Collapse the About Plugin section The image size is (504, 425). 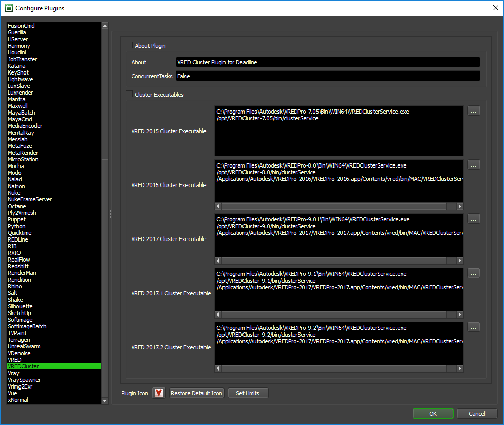click(130, 45)
